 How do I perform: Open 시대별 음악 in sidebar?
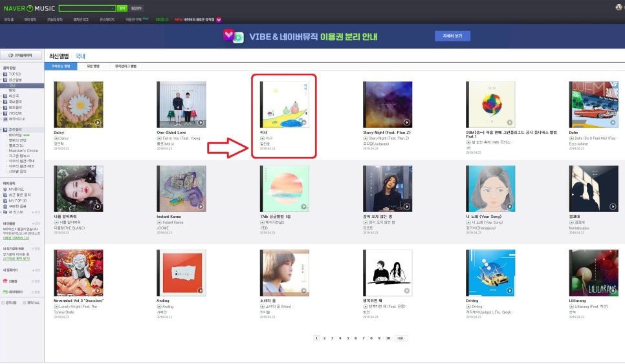pyautogui.click(x=17, y=171)
